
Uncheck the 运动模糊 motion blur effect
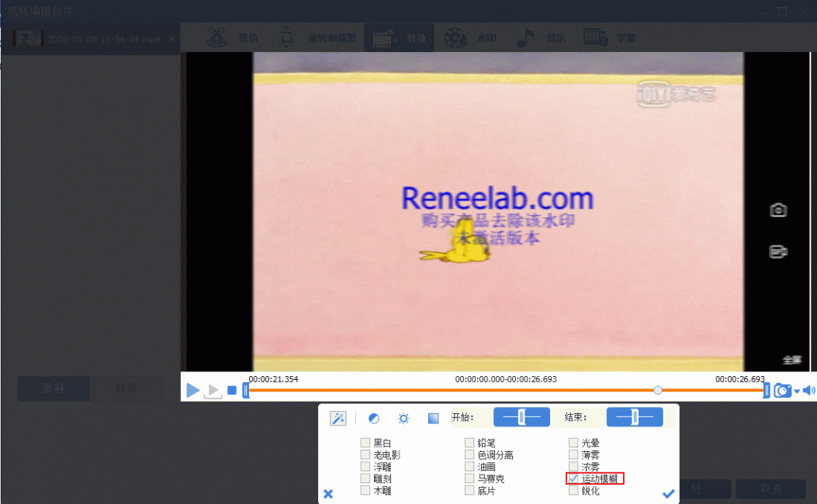click(573, 478)
